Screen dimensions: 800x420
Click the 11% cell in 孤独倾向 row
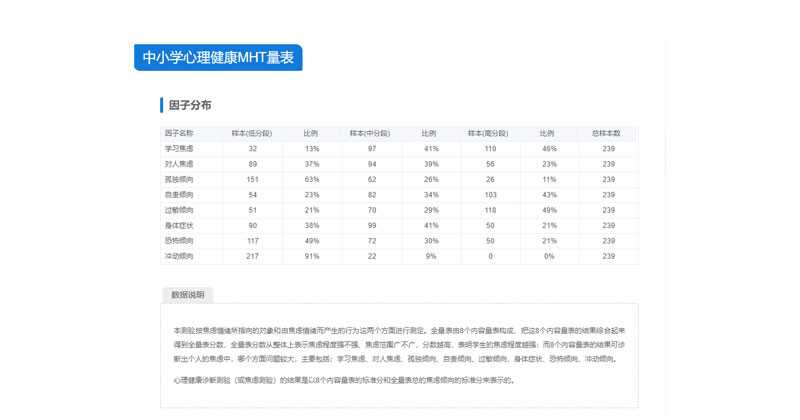point(549,179)
